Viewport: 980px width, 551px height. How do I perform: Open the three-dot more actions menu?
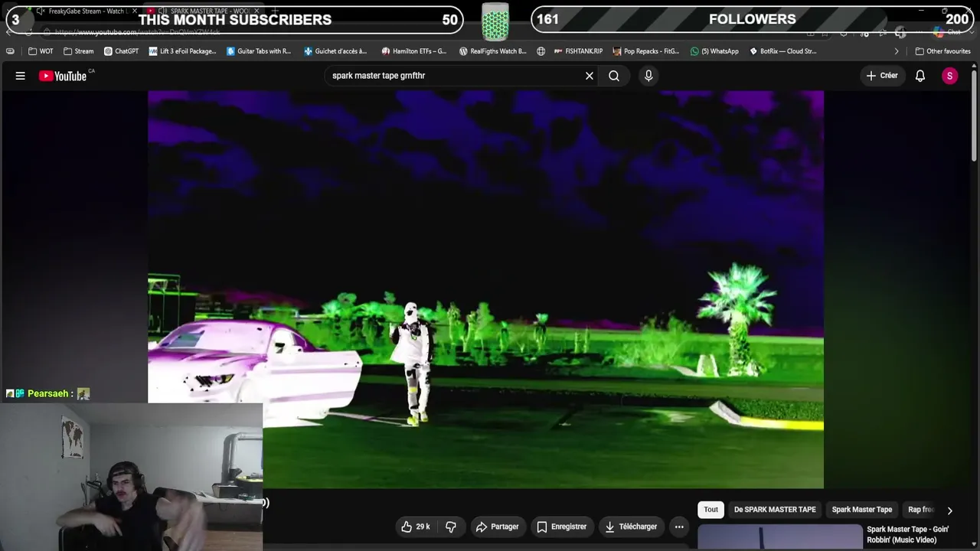coord(679,527)
